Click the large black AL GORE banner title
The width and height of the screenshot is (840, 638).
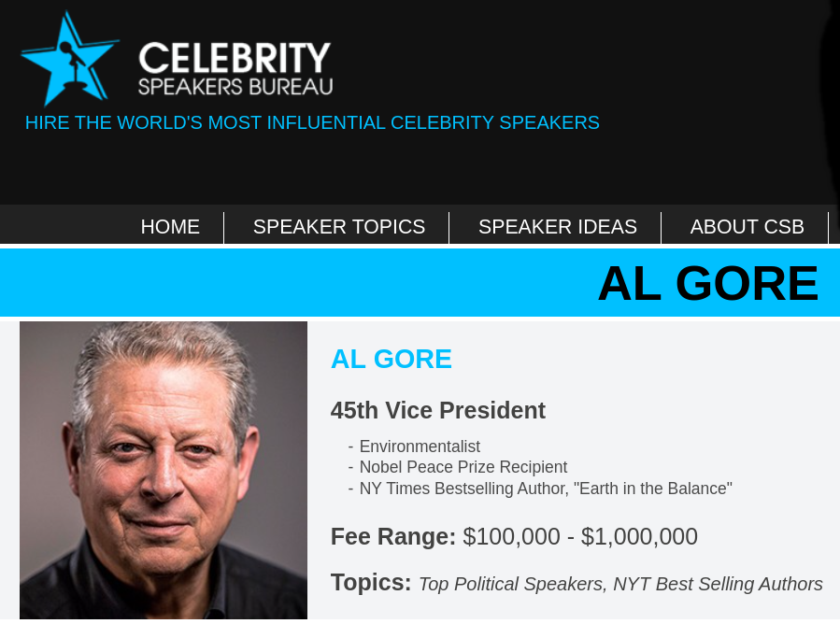[707, 283]
